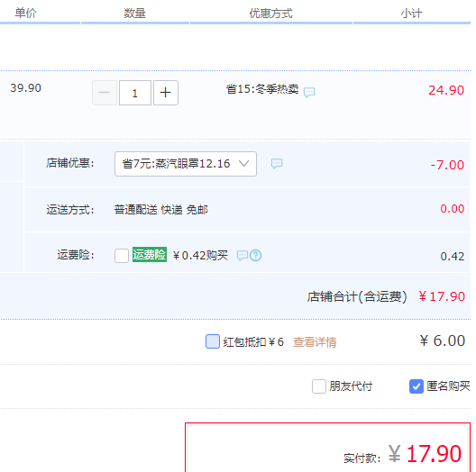
Task: Click the 单价 column header
Action: 25,13
